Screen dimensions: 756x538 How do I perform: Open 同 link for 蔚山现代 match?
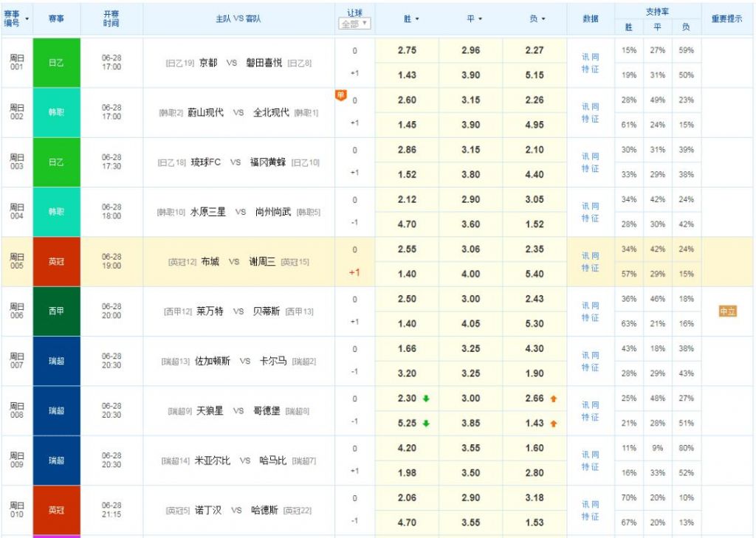tap(596, 106)
